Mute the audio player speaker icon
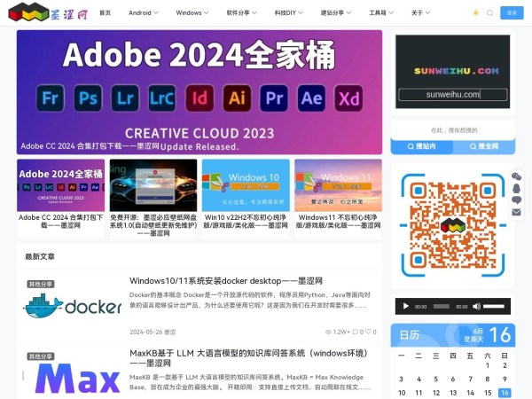This screenshot has width=532, height=399. (x=476, y=307)
